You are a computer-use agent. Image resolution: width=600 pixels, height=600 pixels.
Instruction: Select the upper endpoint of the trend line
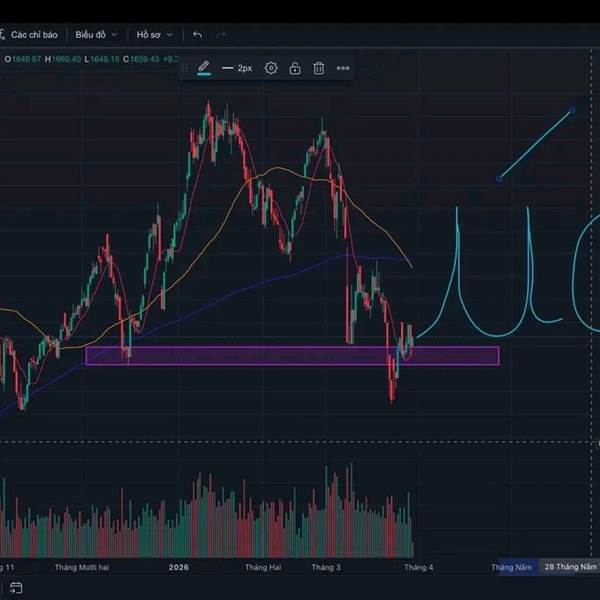[572, 111]
